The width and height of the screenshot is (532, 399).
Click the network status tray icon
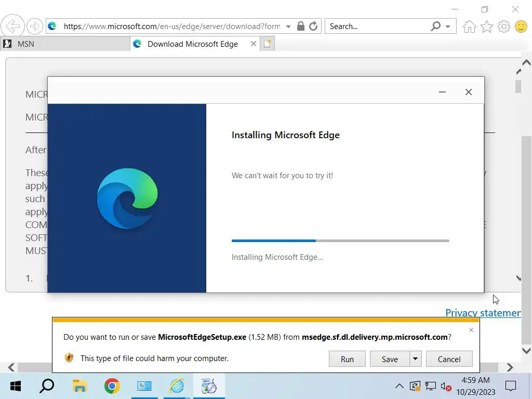click(431, 386)
